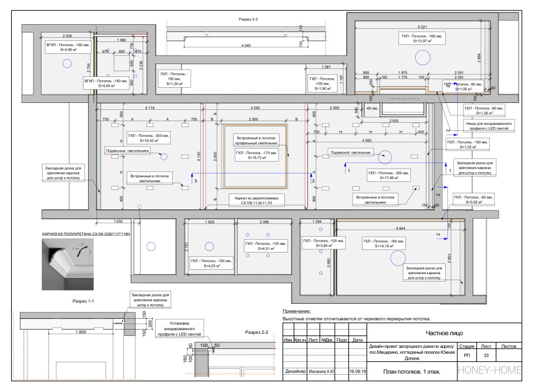
Task: Select the Разрез 3-3 section title
Action: pyautogui.click(x=248, y=19)
